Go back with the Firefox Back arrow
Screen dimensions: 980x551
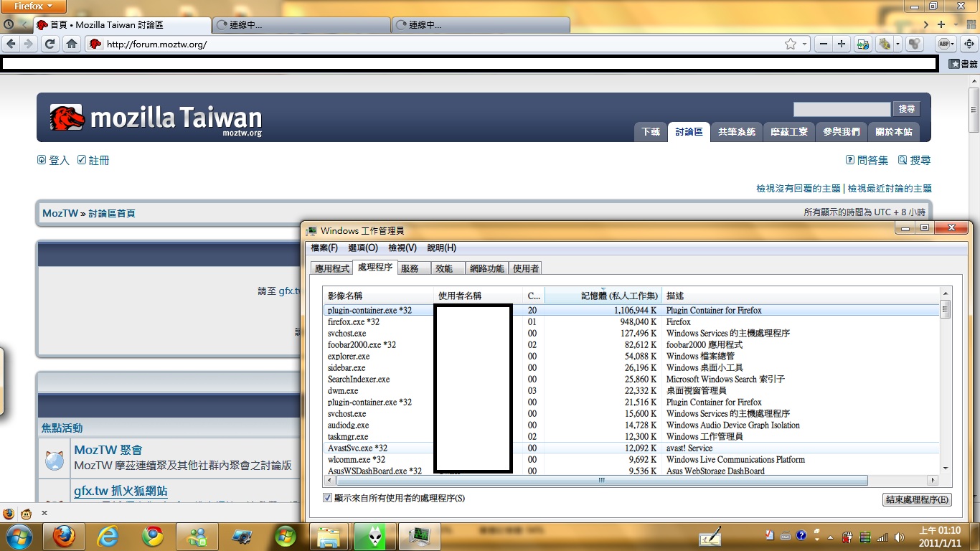[11, 44]
